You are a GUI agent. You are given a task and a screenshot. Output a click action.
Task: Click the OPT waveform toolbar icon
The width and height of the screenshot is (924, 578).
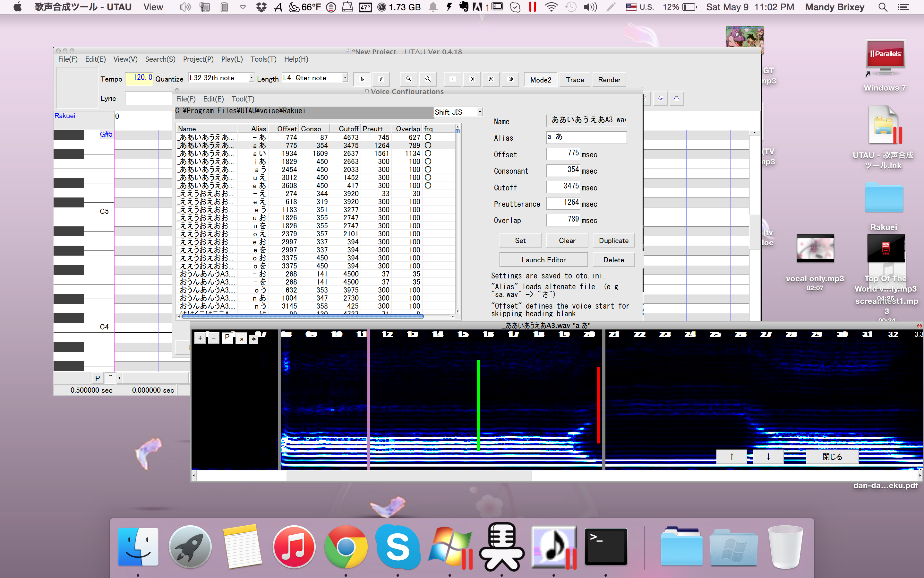pos(660,99)
